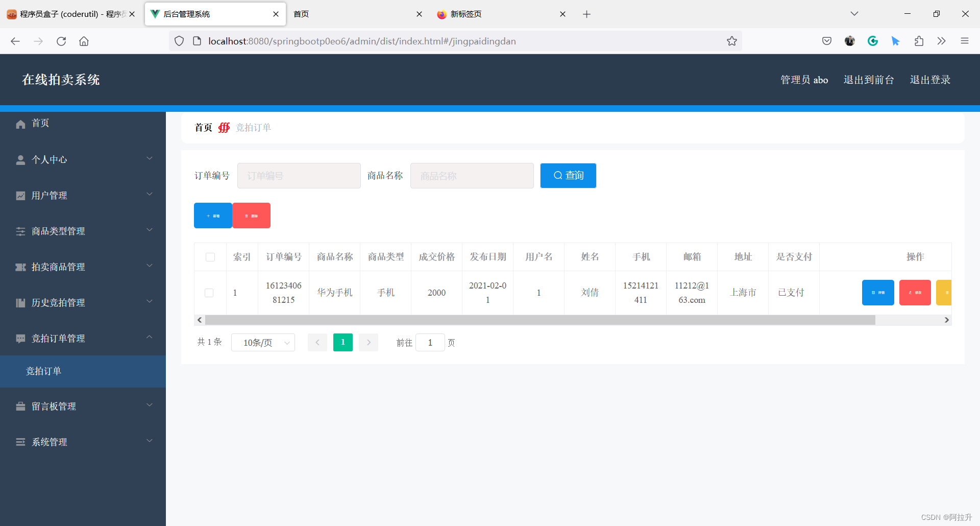Click the previous page arrow in pagination
The width and height of the screenshot is (980, 526).
[x=317, y=343]
